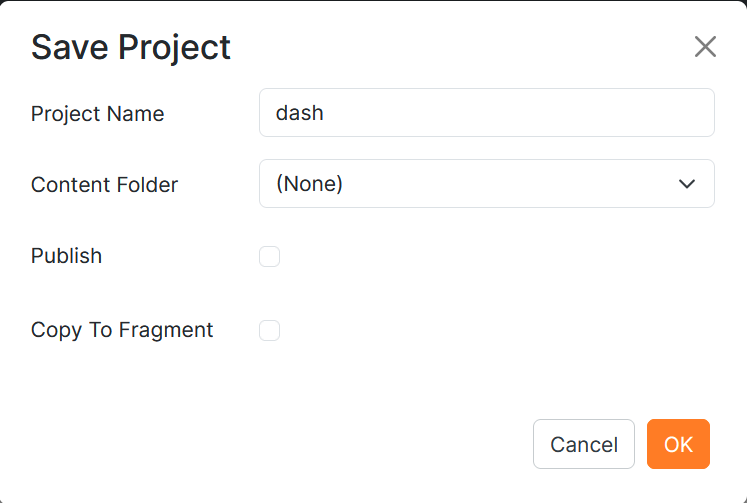
Task: Click the Copy To Fragment label
Action: (x=122, y=330)
